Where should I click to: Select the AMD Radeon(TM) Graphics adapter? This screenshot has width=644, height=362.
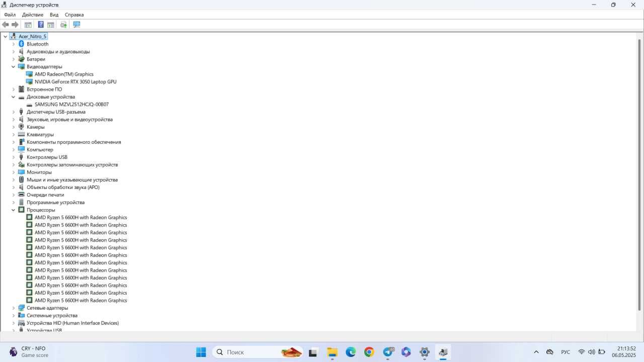(64, 74)
